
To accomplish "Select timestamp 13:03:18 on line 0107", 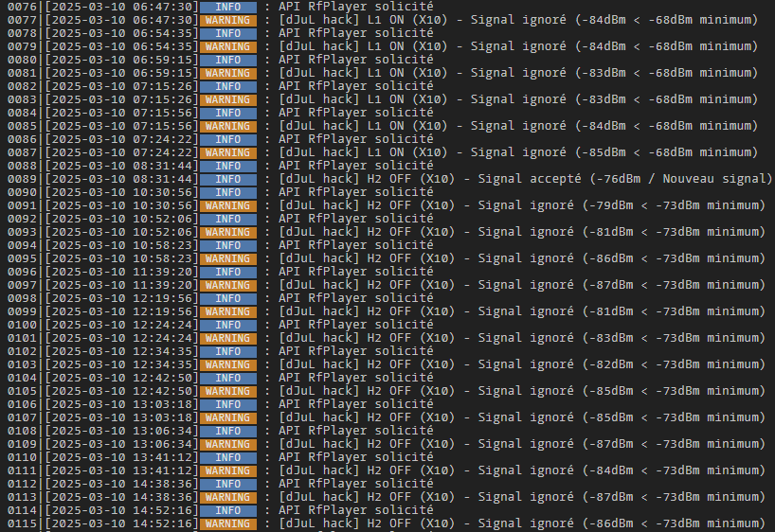I will 121,417.
